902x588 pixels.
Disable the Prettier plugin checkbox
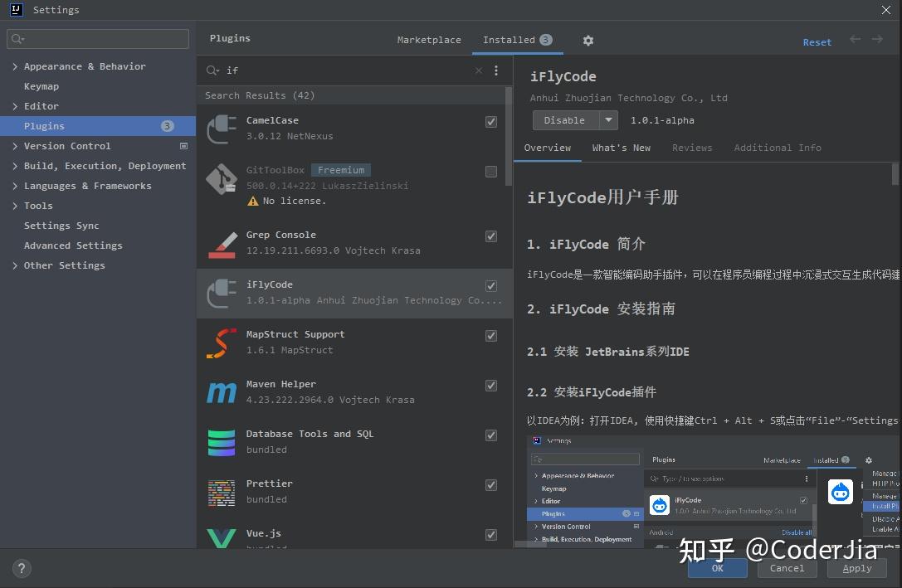(x=490, y=485)
